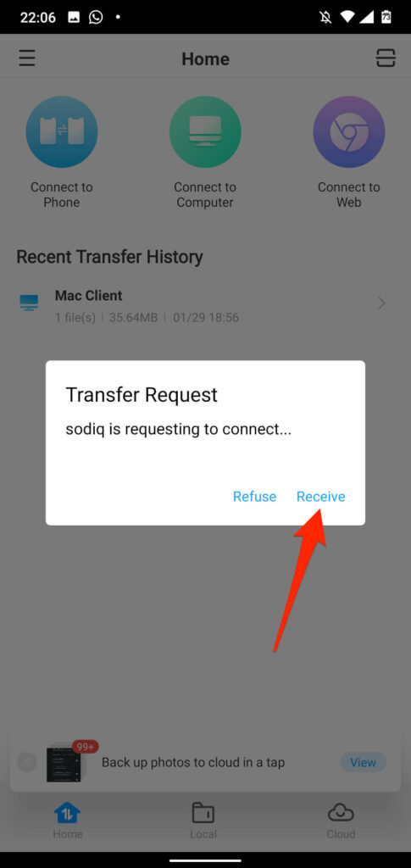Open the backup photos thumbnail
411x868 pixels.
coord(63,764)
